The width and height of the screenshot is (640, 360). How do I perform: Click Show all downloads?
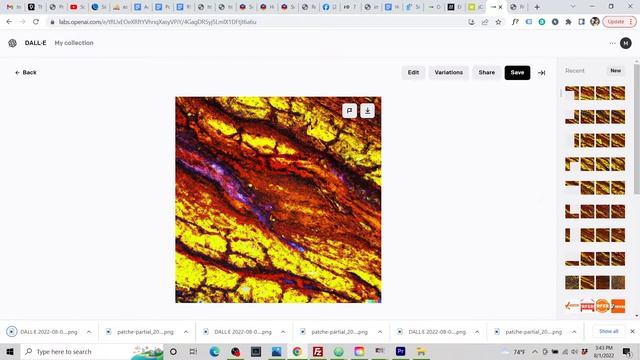point(609,331)
